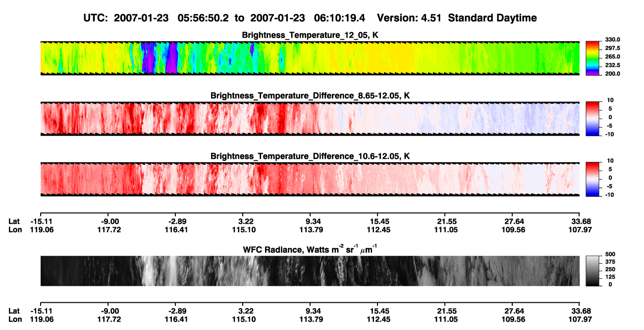Click the red-blue colorbar of the 10.6-12.05 panel
This screenshot has height=330, width=644.
[x=593, y=179]
